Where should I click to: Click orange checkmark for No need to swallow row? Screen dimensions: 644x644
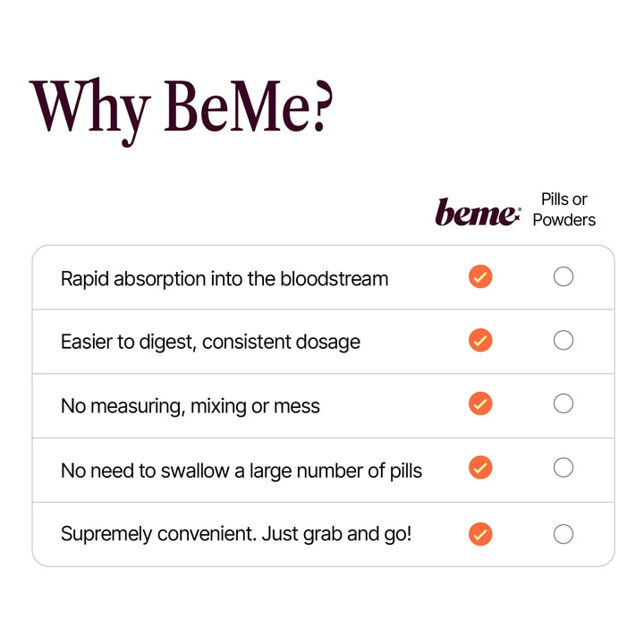point(480,468)
